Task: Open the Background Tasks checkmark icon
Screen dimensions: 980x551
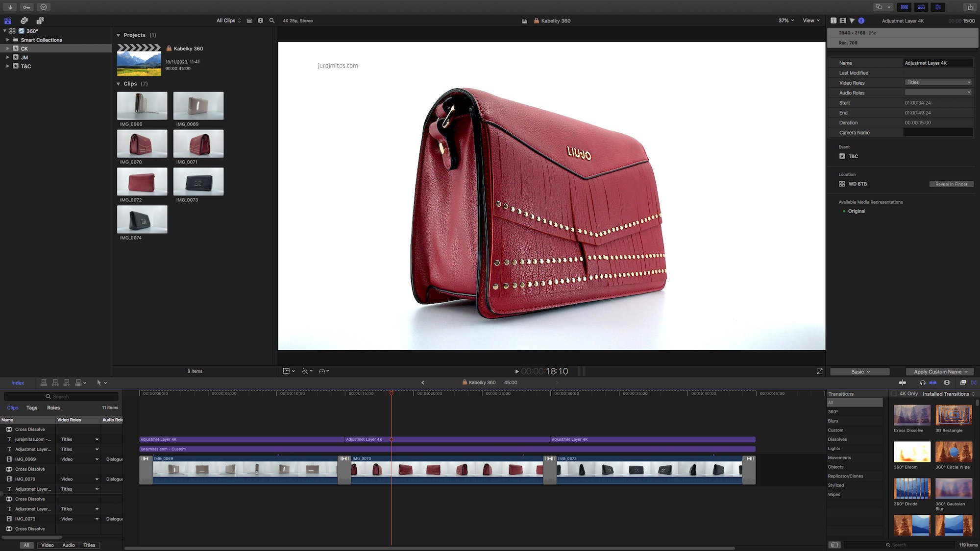Action: coord(44,7)
